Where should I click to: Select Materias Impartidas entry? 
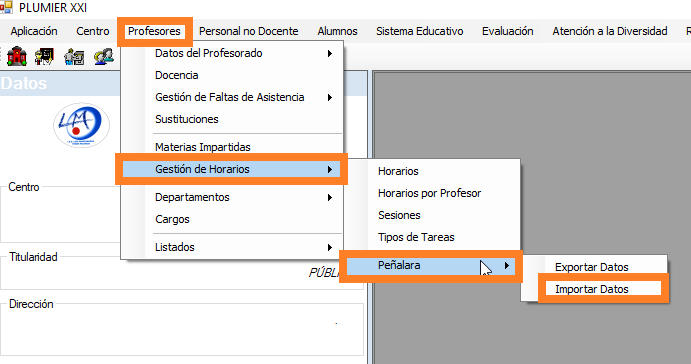point(232,147)
